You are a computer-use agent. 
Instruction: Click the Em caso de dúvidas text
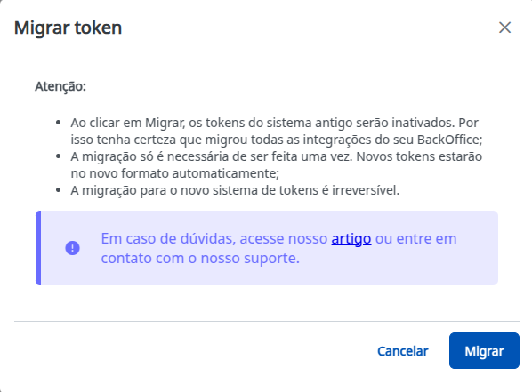(x=168, y=239)
